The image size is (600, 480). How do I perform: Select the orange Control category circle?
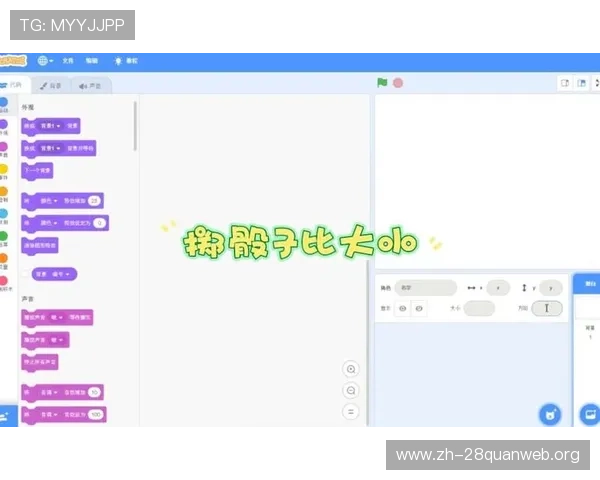click(x=3, y=191)
